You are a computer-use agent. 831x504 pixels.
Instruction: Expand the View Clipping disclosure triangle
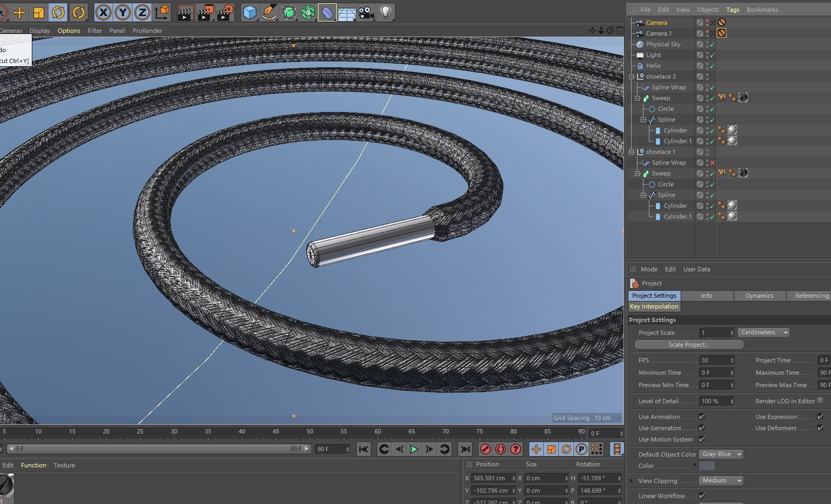(x=632, y=481)
